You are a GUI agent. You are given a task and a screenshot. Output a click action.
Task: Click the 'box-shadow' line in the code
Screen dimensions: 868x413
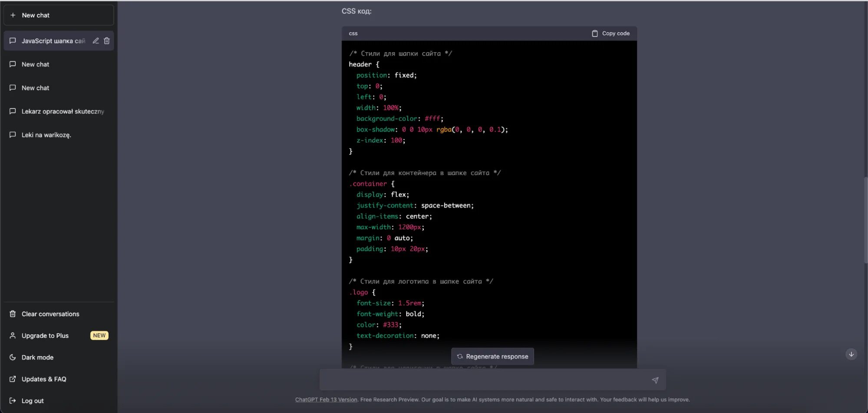click(x=432, y=129)
